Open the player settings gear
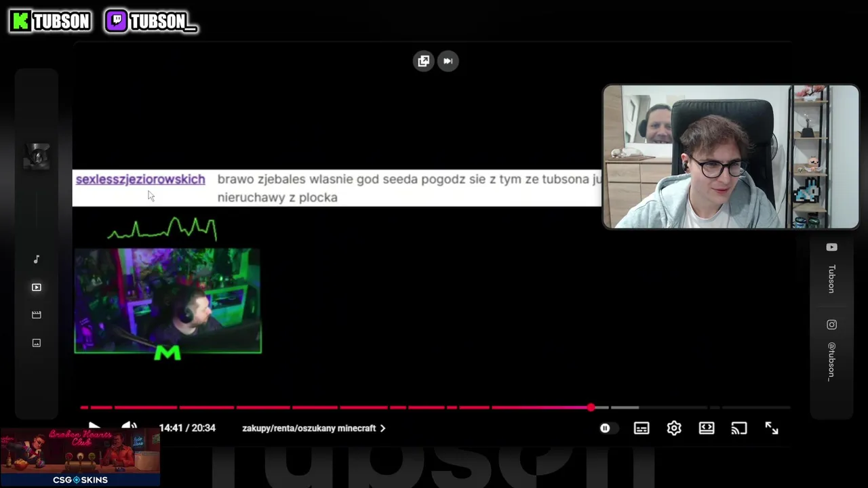Screen dimensions: 868x488 coord(674,428)
